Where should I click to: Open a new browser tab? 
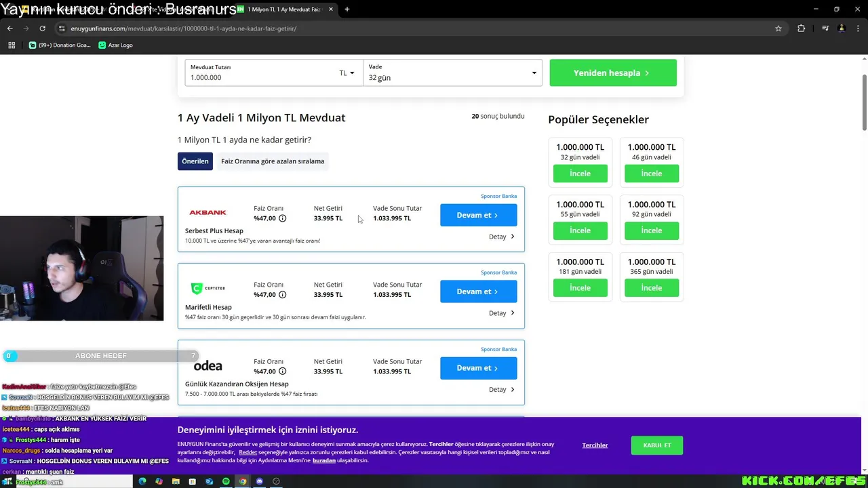pos(347,9)
